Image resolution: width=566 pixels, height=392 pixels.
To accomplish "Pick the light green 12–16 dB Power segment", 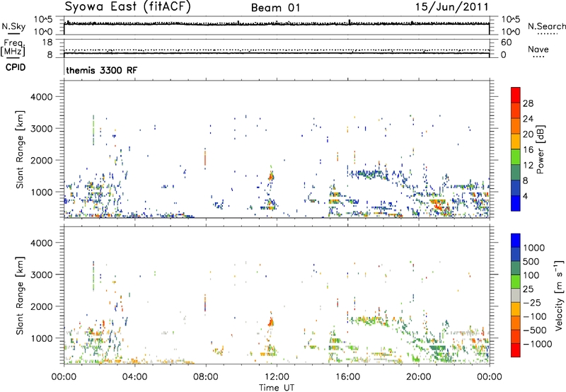I will coord(516,157).
